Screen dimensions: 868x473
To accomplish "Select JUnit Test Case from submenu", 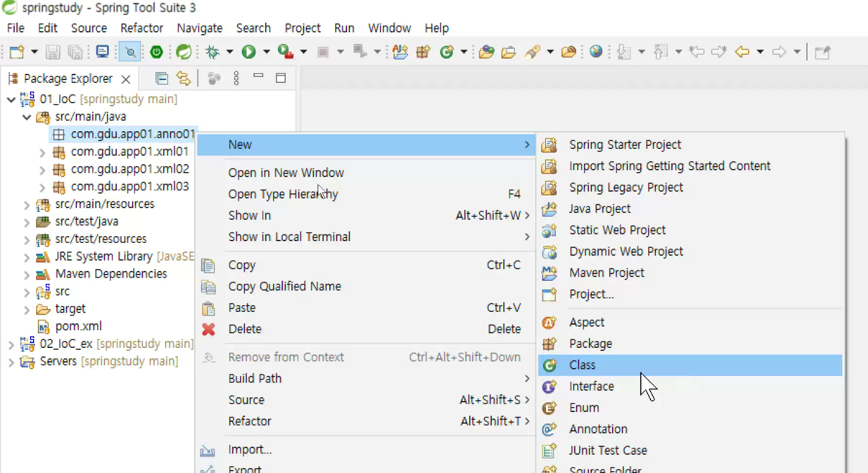I will tap(690, 450).
